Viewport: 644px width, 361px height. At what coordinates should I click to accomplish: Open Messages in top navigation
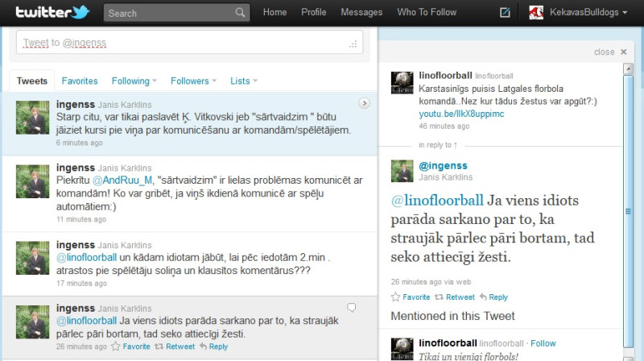361,12
